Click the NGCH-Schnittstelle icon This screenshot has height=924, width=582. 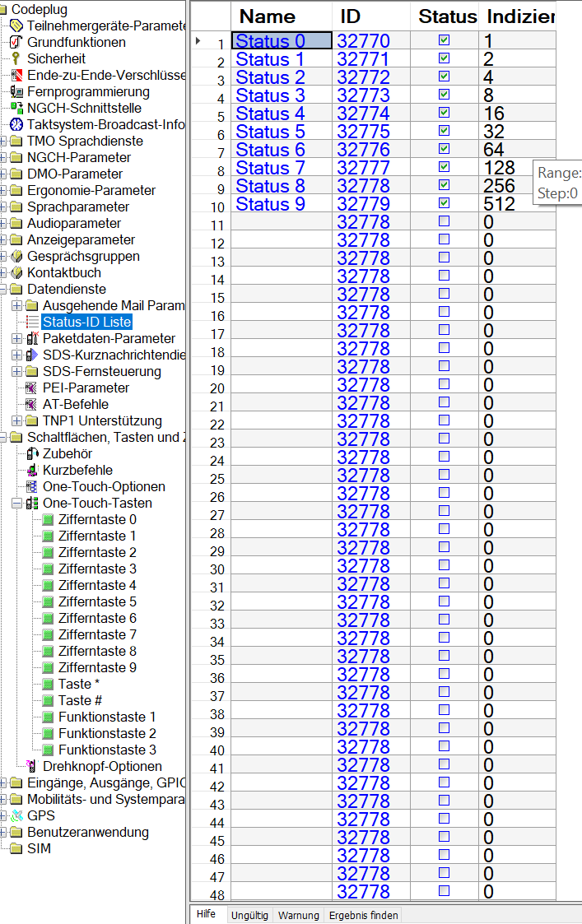16,108
